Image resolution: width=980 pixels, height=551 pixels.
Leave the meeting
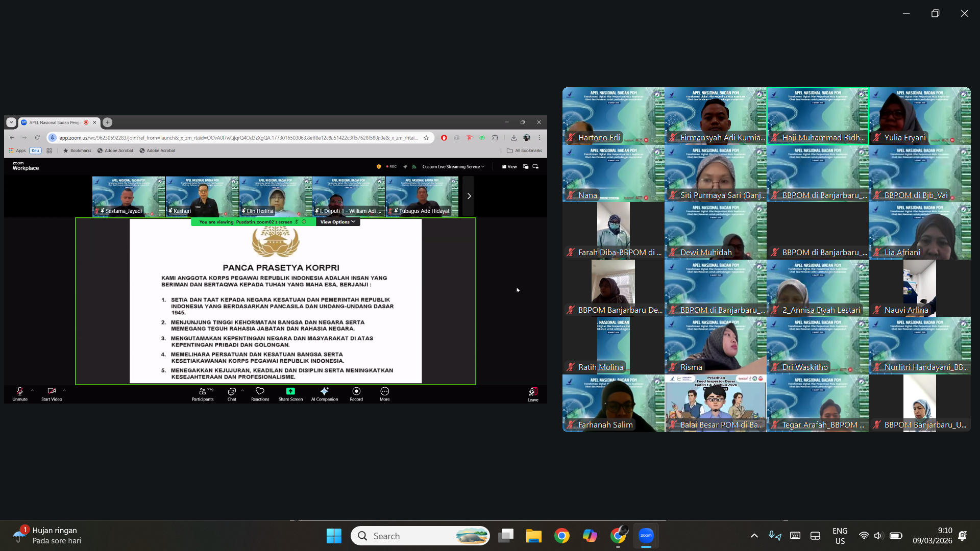pyautogui.click(x=532, y=392)
